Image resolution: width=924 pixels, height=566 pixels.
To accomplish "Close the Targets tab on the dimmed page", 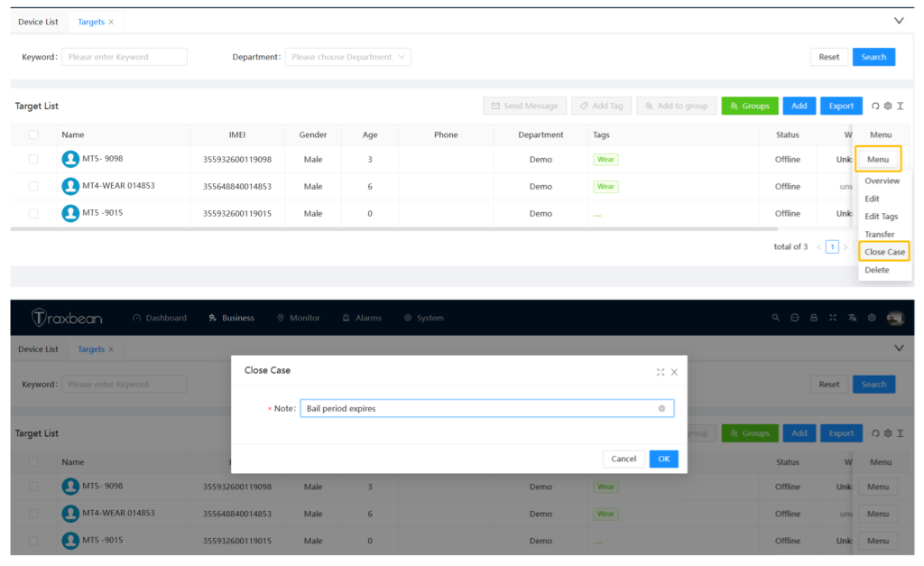I will point(111,349).
